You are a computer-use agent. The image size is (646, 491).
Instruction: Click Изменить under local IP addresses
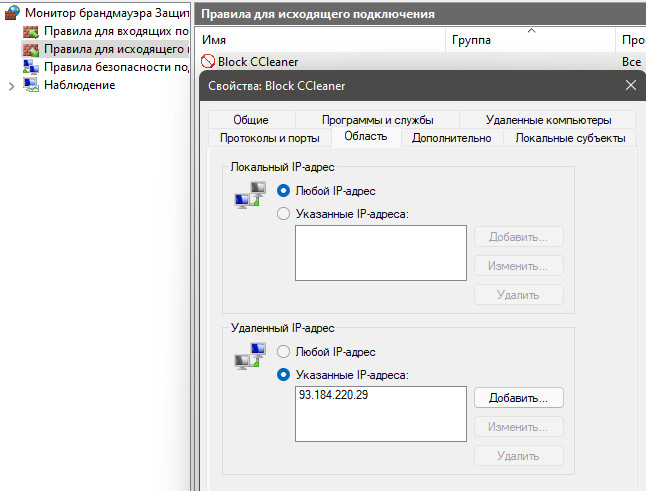click(519, 266)
